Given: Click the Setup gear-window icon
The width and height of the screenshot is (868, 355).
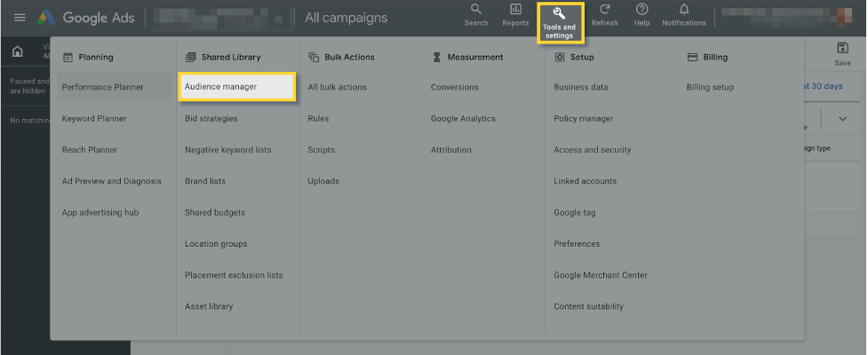Looking at the screenshot, I should (x=560, y=57).
